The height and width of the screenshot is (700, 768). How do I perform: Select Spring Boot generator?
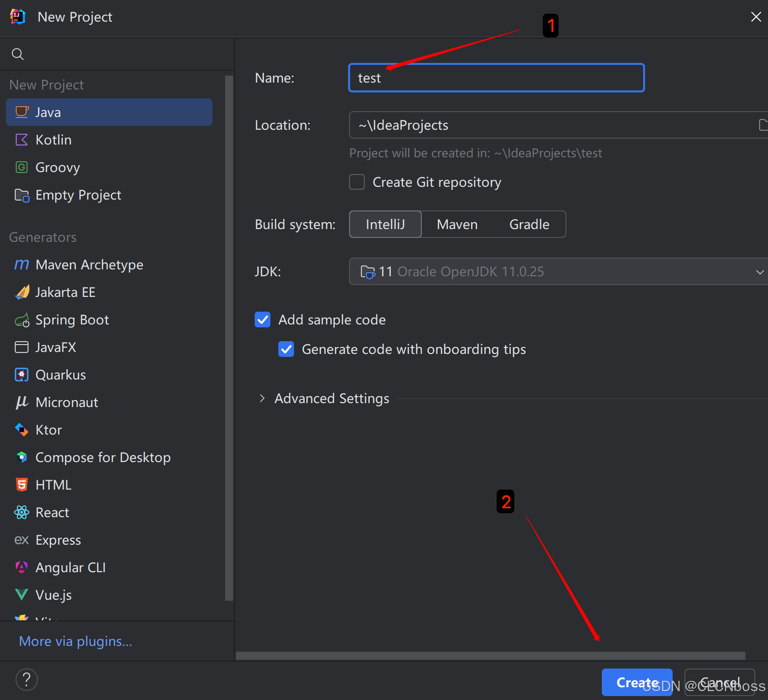pos(109,320)
